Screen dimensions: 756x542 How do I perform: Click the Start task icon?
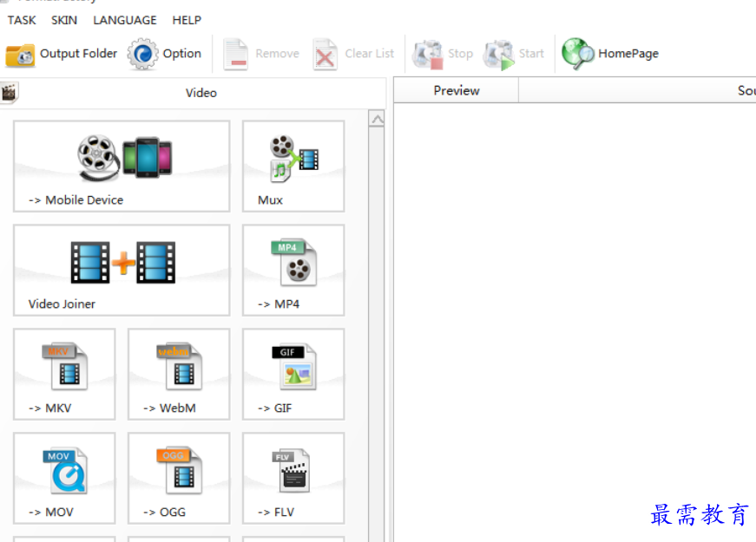(499, 55)
